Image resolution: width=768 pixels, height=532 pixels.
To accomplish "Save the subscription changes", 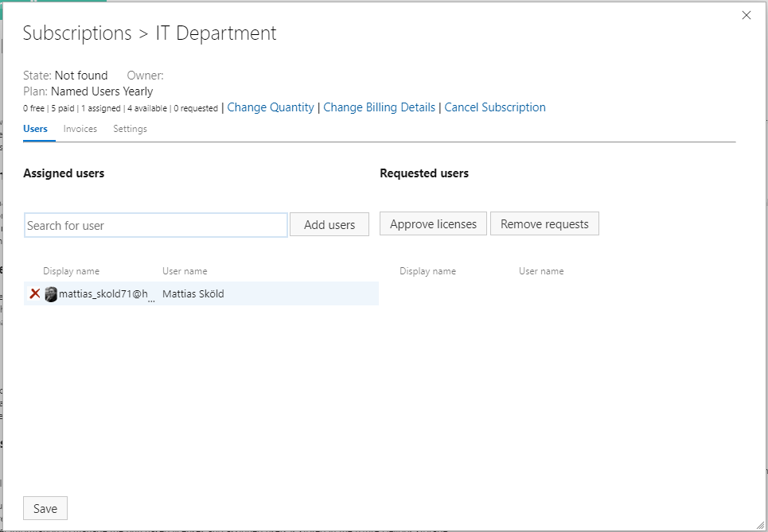I will click(x=45, y=508).
